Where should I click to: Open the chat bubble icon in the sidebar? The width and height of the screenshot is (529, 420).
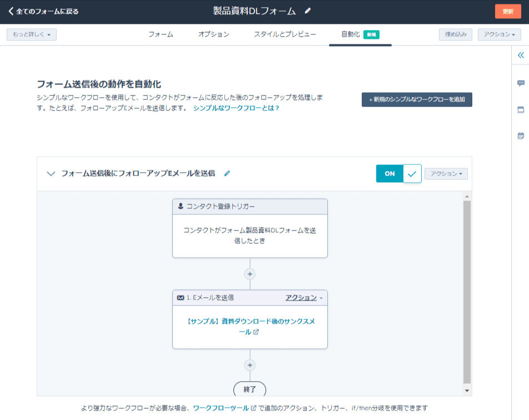521,83
